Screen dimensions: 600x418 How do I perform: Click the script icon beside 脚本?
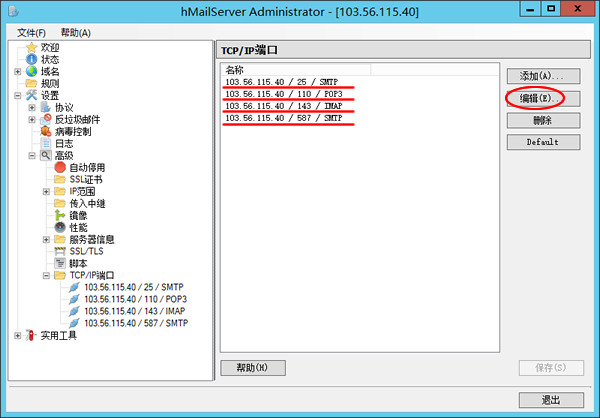[60, 263]
